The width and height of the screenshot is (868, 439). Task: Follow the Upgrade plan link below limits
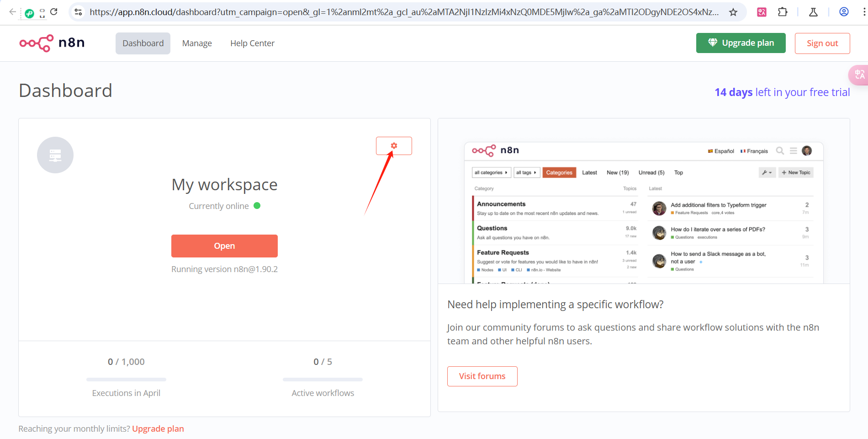pos(158,429)
